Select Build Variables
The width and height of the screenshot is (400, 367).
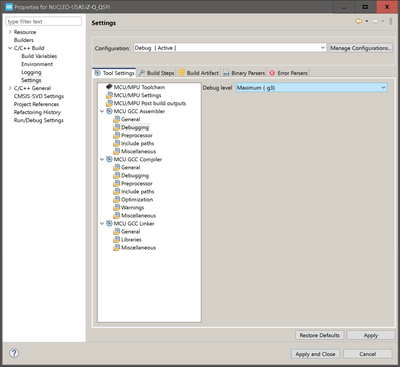point(39,56)
